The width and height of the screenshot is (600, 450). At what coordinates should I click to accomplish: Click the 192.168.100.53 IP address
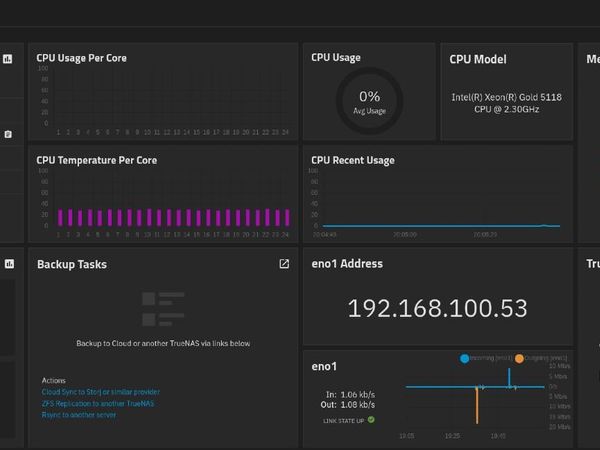[x=437, y=308]
